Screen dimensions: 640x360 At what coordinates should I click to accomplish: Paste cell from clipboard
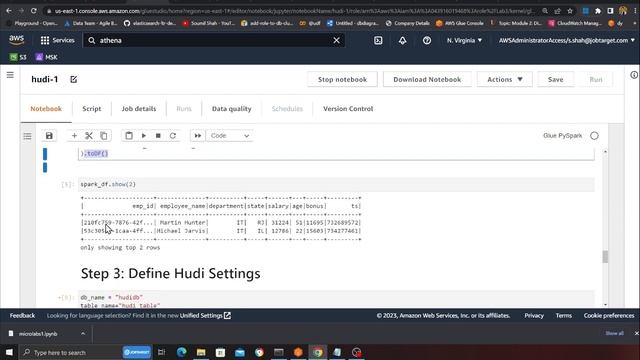tap(129, 136)
